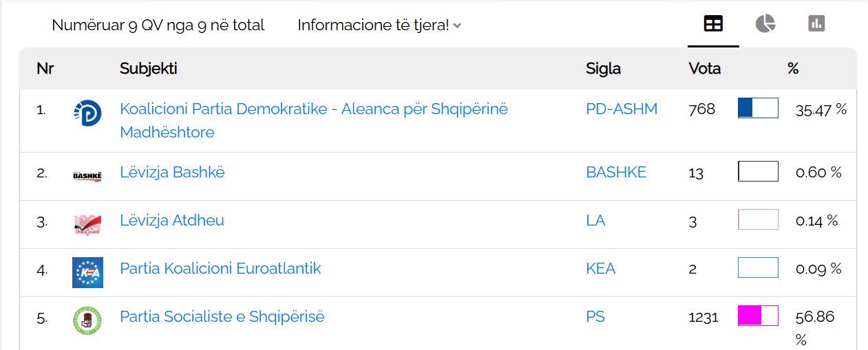Expand the Informacione të tjera dropdown
Viewport: 868px width, 350px height.
379,25
